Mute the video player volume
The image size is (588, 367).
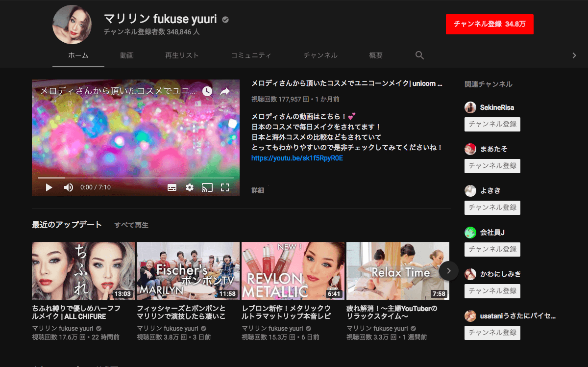coord(69,187)
